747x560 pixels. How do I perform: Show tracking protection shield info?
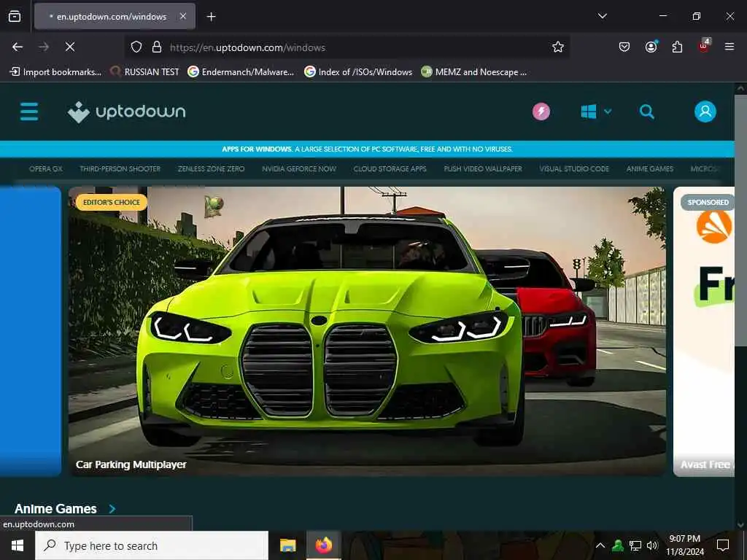136,47
